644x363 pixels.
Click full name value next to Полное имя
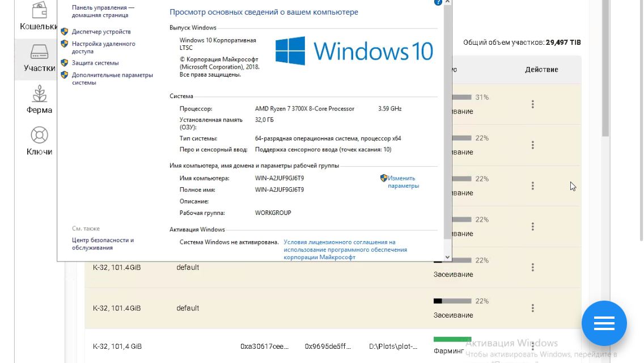tap(279, 189)
